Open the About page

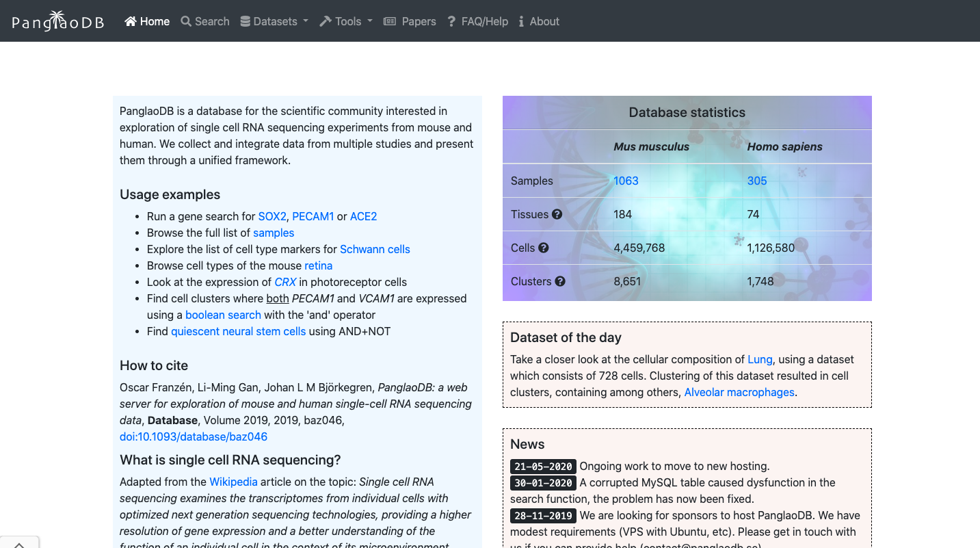click(544, 21)
